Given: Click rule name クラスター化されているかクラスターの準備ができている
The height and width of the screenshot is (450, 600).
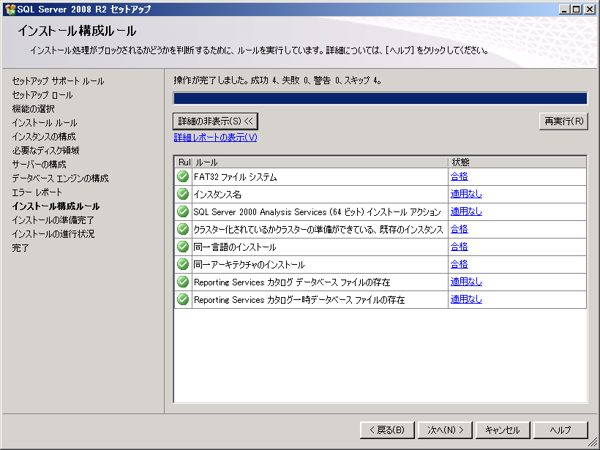Looking at the screenshot, I should coord(318,230).
